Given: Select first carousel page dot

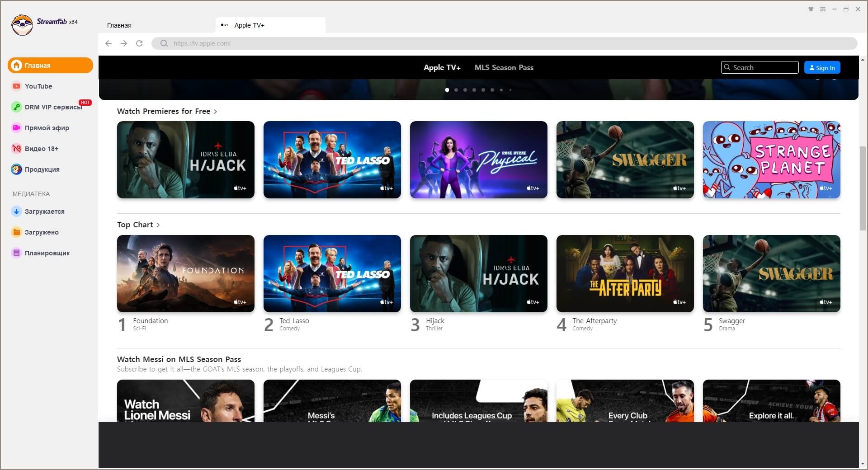Looking at the screenshot, I should tap(447, 90).
